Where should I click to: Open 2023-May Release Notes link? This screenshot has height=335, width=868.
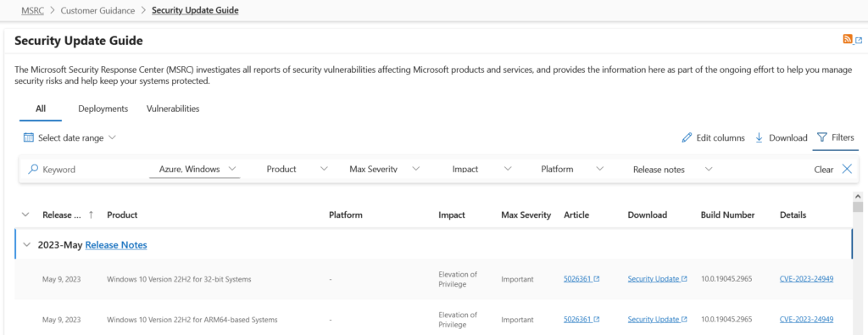[116, 245]
